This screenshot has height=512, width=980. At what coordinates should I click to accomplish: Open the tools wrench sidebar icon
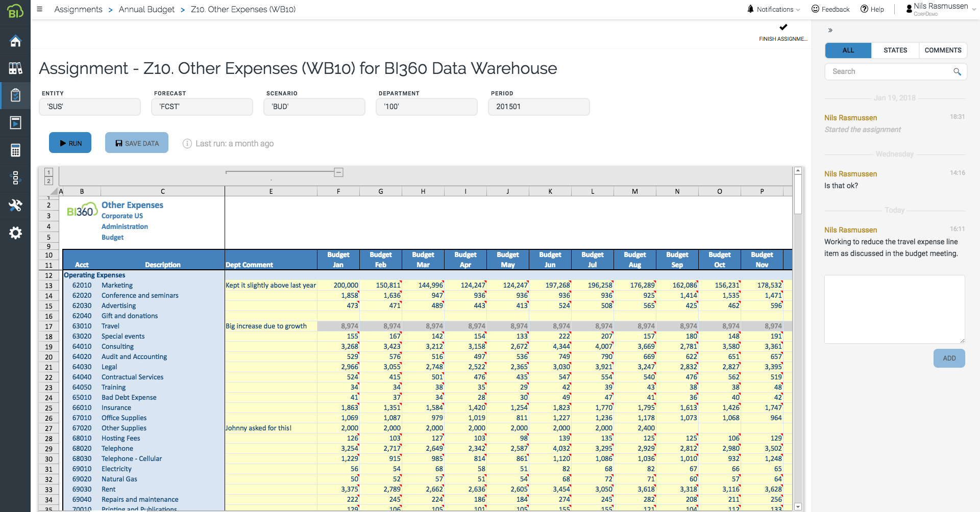pos(15,205)
